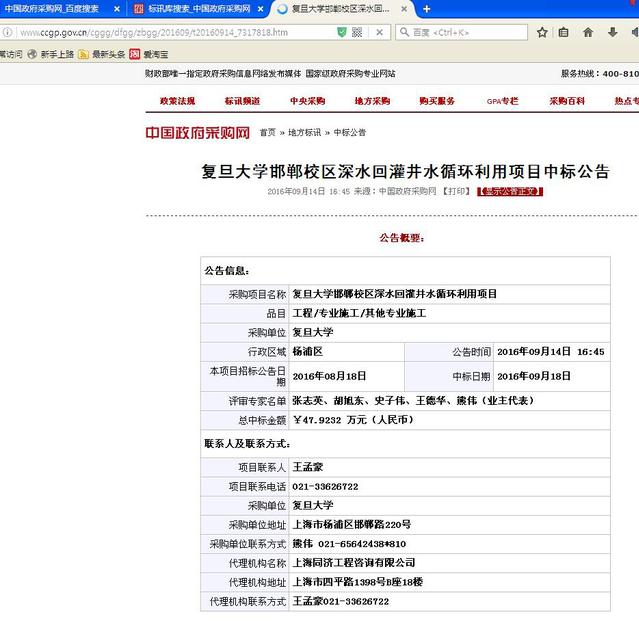Click the 服务热线 hotline text
Viewport: 639px width, 621px height.
point(599,74)
